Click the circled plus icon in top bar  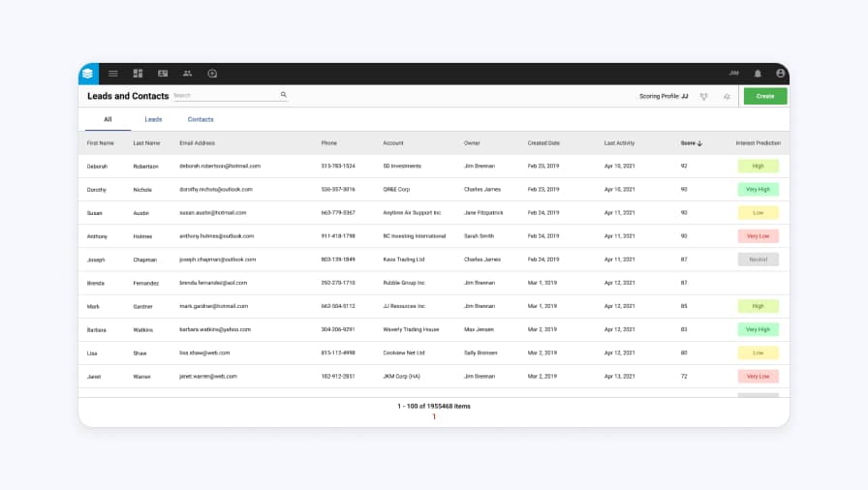(212, 74)
